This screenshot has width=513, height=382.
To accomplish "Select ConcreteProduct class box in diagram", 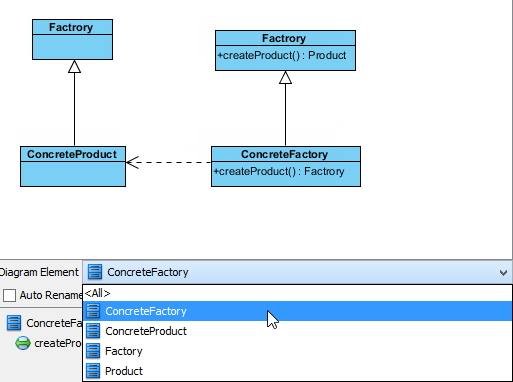I will coord(73,166).
